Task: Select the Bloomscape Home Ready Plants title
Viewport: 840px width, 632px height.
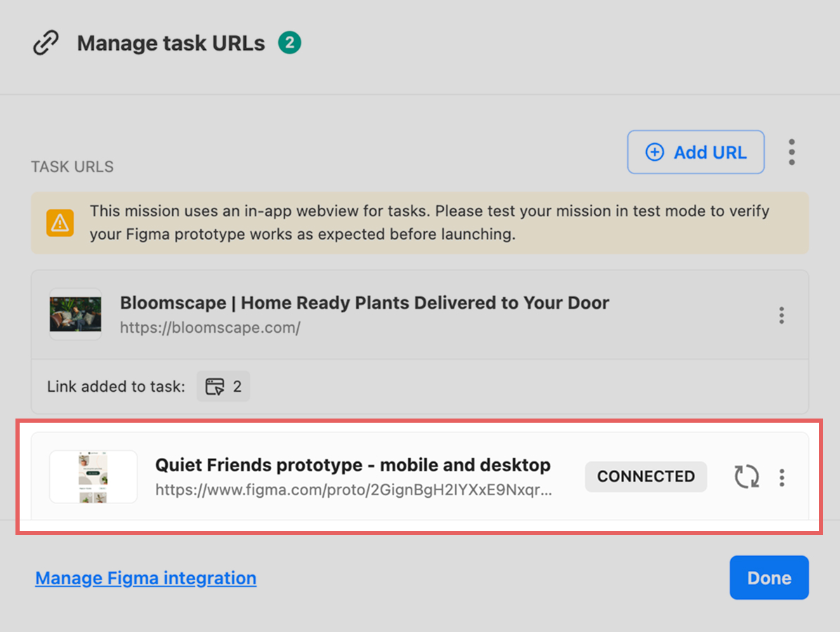Action: (x=365, y=303)
